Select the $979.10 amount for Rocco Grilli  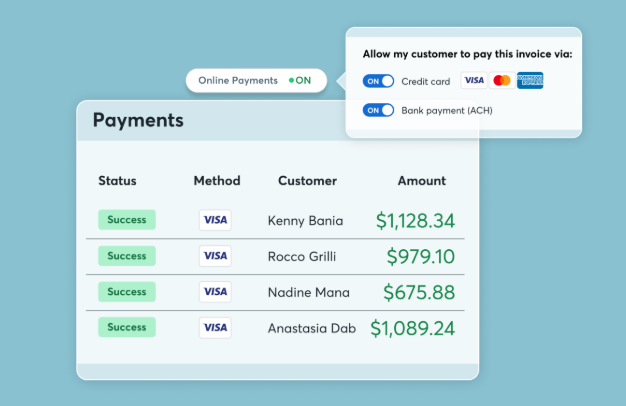tap(420, 257)
